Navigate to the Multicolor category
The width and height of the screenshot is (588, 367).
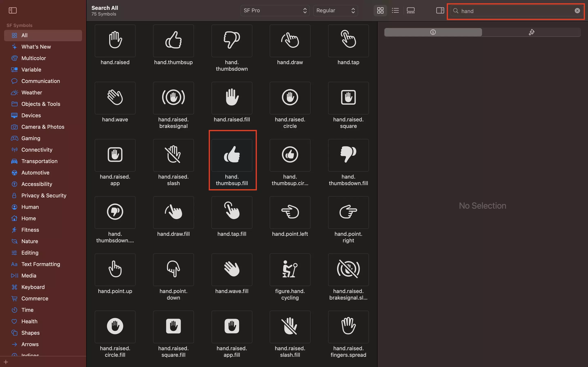click(x=33, y=58)
